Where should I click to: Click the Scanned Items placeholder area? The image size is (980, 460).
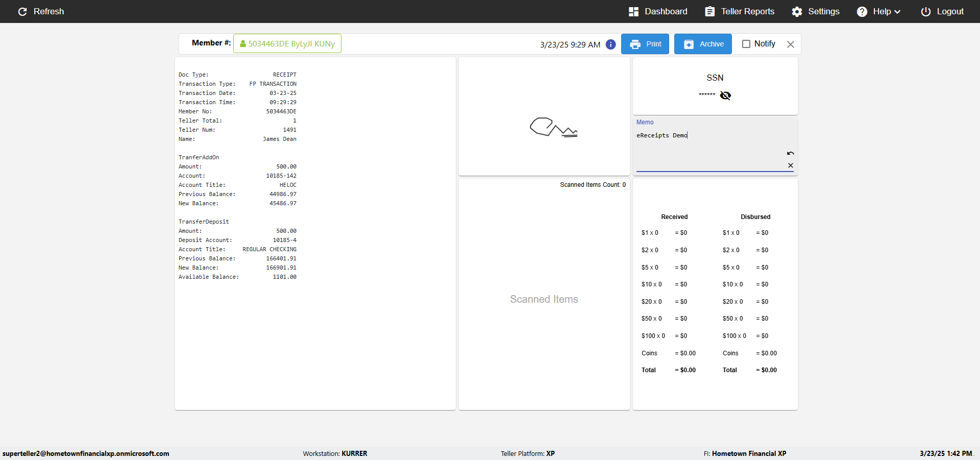point(544,299)
